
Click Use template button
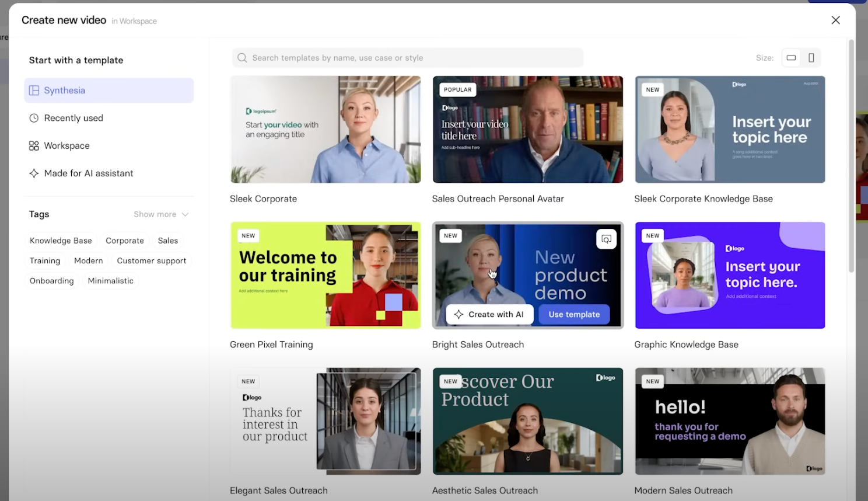click(574, 314)
